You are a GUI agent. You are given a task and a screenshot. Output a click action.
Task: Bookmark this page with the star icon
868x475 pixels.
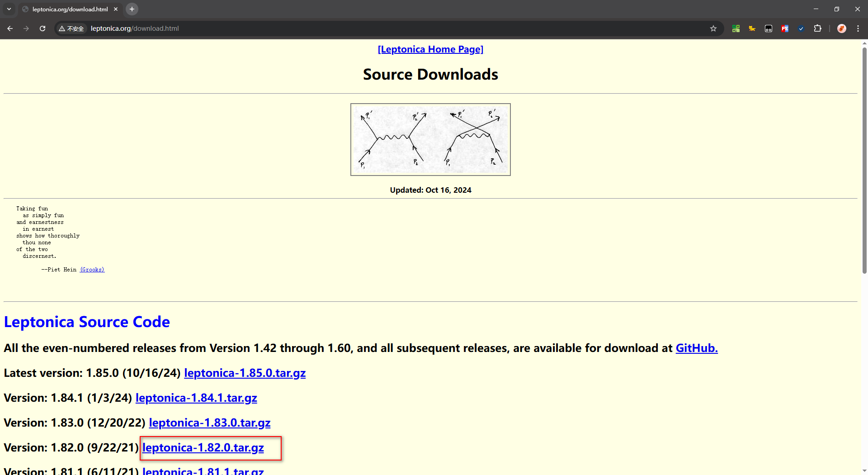[x=713, y=28]
